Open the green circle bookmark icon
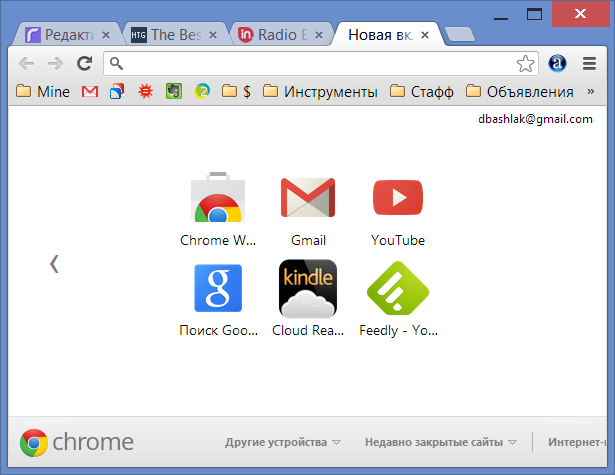615x475 pixels. [202, 91]
